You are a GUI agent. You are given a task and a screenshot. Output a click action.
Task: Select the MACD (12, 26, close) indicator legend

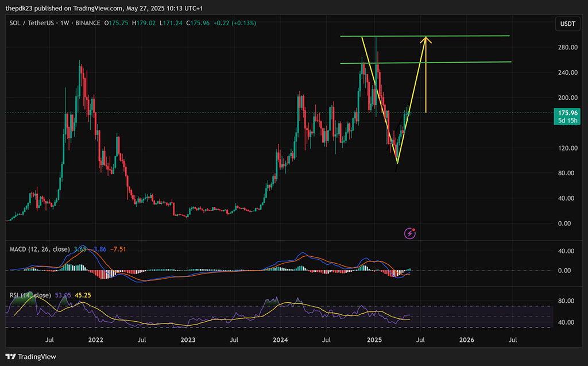pyautogui.click(x=40, y=249)
